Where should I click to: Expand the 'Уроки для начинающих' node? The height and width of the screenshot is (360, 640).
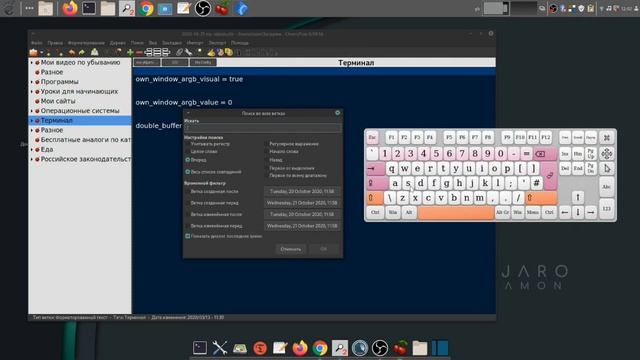32,91
